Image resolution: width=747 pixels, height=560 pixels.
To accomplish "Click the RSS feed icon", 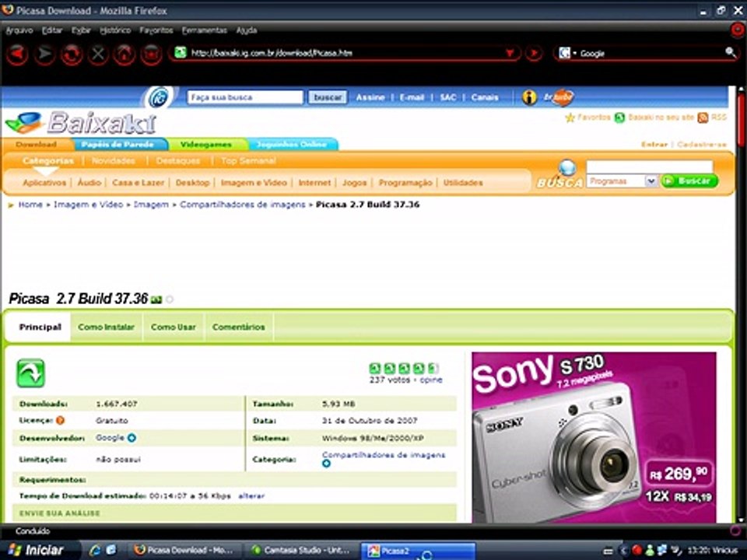I will [x=703, y=117].
